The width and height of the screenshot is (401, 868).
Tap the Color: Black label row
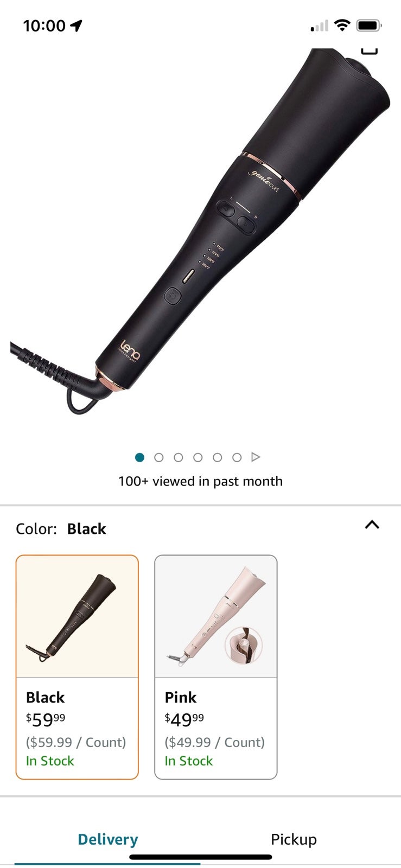pyautogui.click(x=200, y=528)
